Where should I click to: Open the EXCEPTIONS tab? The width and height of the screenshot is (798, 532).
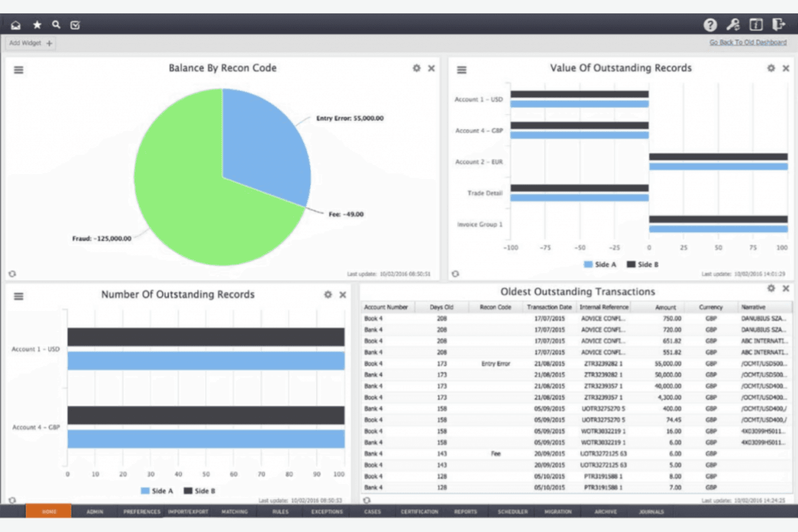[x=327, y=512]
